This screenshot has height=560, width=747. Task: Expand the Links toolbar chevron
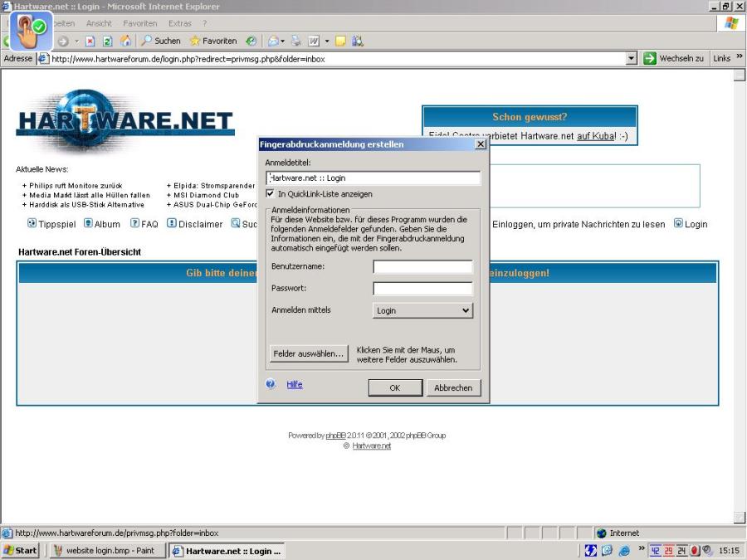pos(740,56)
